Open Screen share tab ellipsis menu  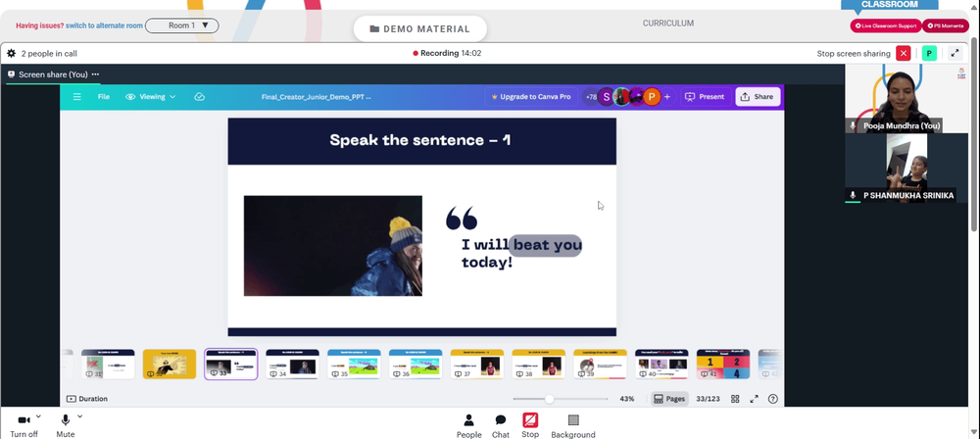[x=95, y=74]
